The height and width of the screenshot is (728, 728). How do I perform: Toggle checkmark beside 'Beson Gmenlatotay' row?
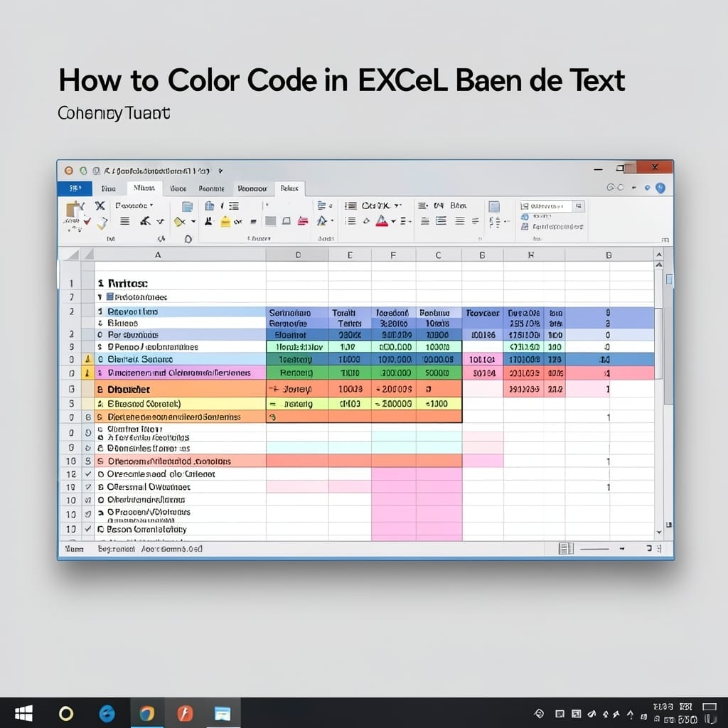pyautogui.click(x=87, y=529)
